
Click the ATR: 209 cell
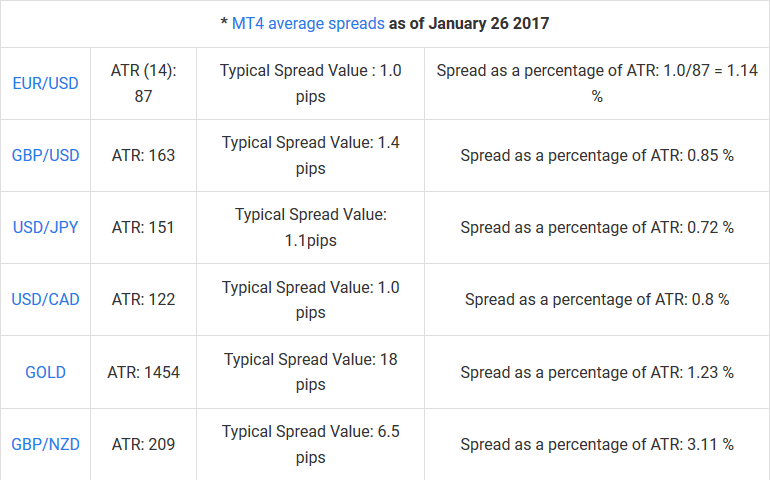pos(143,443)
